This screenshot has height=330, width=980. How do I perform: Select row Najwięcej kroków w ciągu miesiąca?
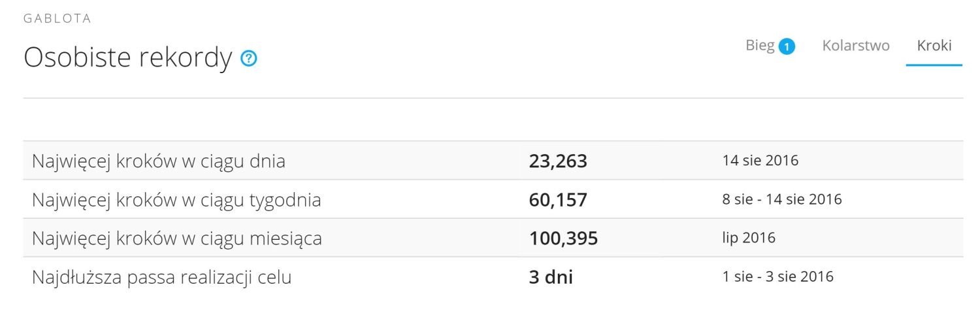point(493,238)
